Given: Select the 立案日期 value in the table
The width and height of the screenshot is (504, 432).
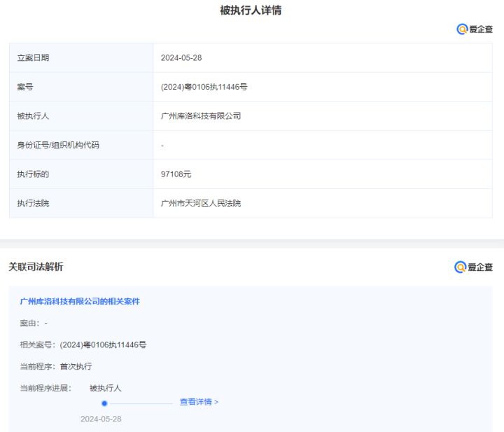Looking at the screenshot, I should (181, 58).
